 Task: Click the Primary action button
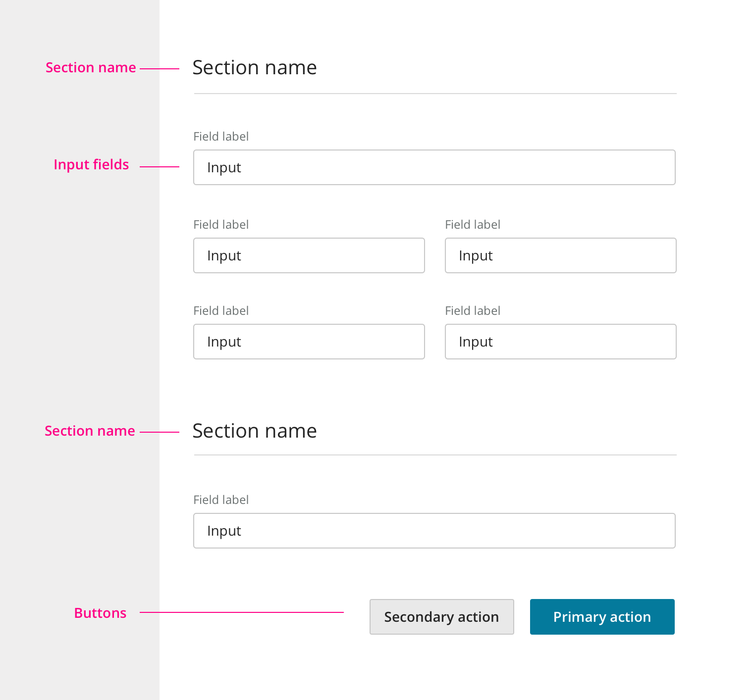tap(602, 617)
